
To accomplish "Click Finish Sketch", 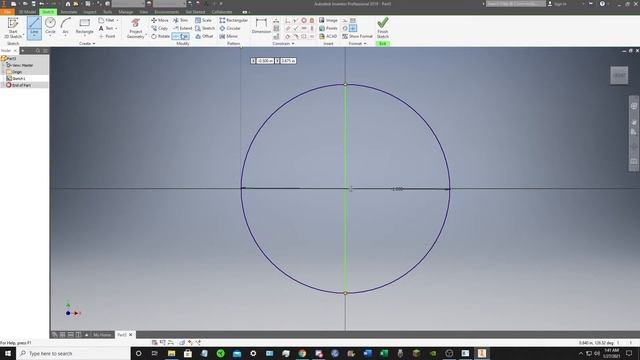I will tap(382, 27).
